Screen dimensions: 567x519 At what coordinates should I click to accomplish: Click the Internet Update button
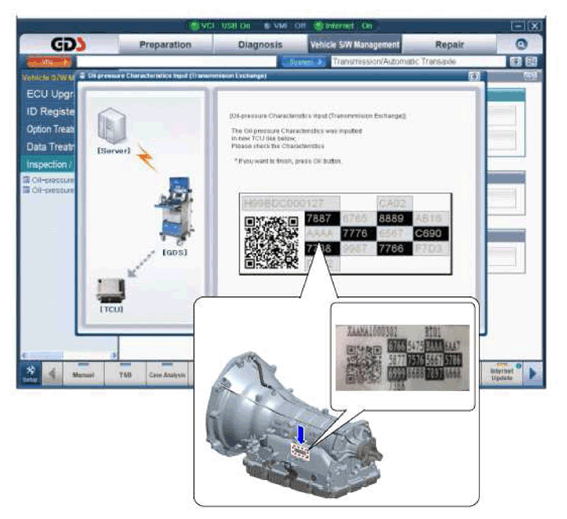coord(502,374)
